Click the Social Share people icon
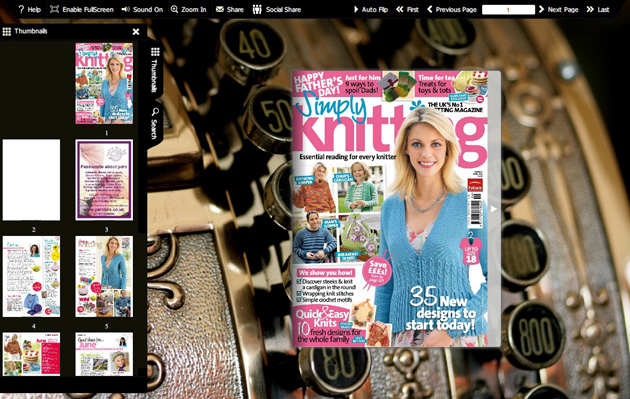The height and width of the screenshot is (399, 630). [257, 9]
